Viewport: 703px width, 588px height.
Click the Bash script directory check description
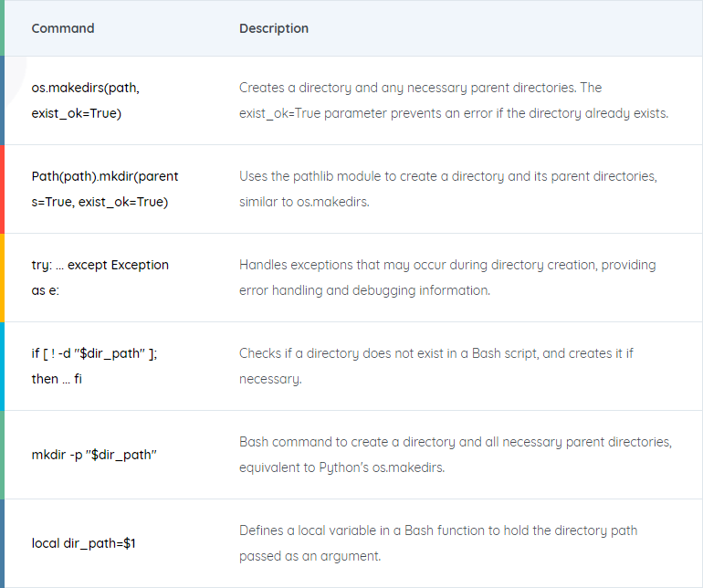(x=435, y=366)
